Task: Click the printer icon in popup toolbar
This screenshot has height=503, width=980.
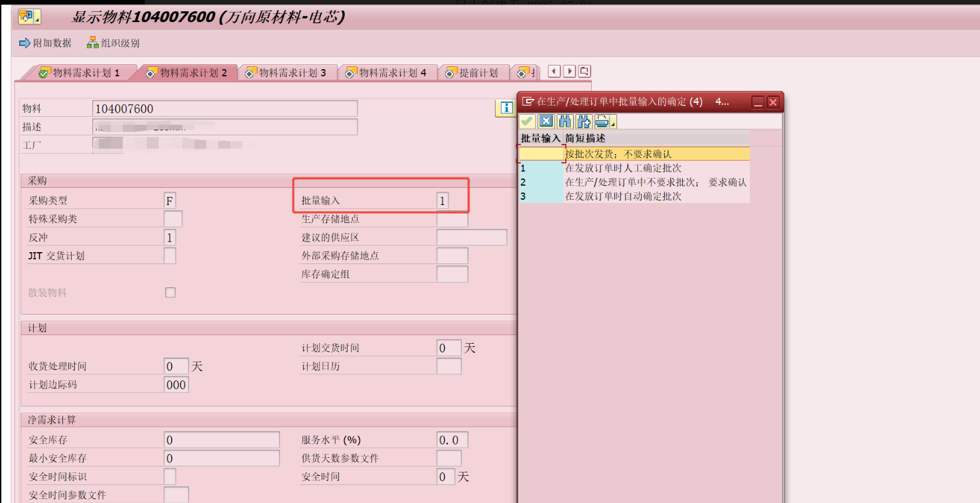Action: point(601,121)
